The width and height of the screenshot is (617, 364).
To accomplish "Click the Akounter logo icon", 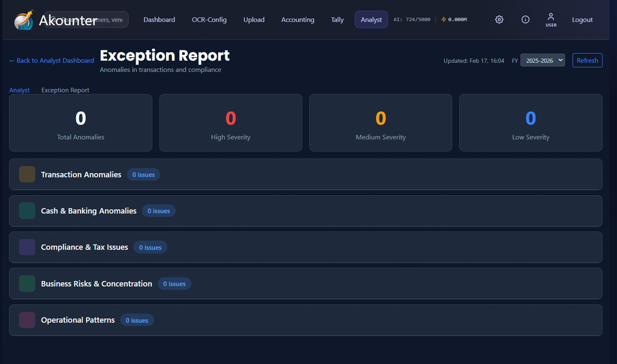I will pyautogui.click(x=23, y=20).
